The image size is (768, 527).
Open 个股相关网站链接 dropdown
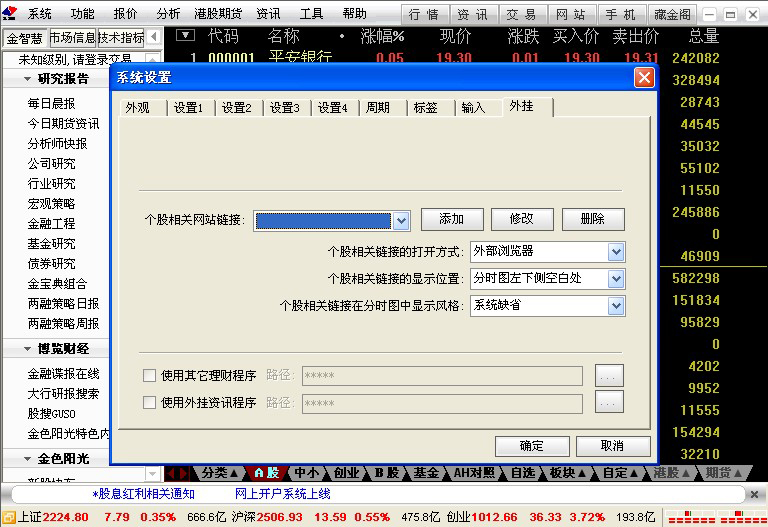(x=401, y=221)
